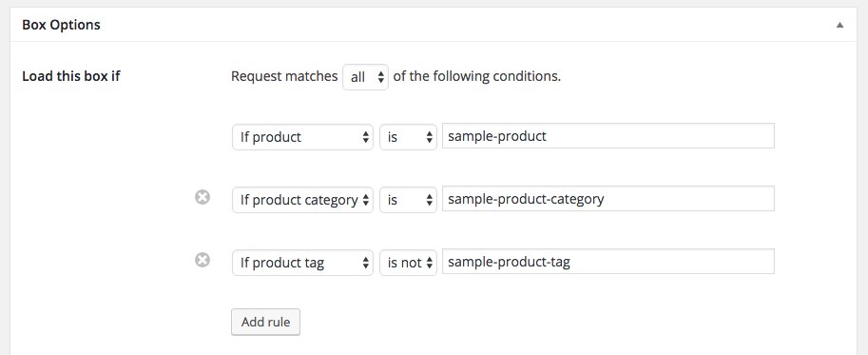Click the arrows on the 'all' selector
The height and width of the screenshot is (355, 868).
[x=381, y=77]
